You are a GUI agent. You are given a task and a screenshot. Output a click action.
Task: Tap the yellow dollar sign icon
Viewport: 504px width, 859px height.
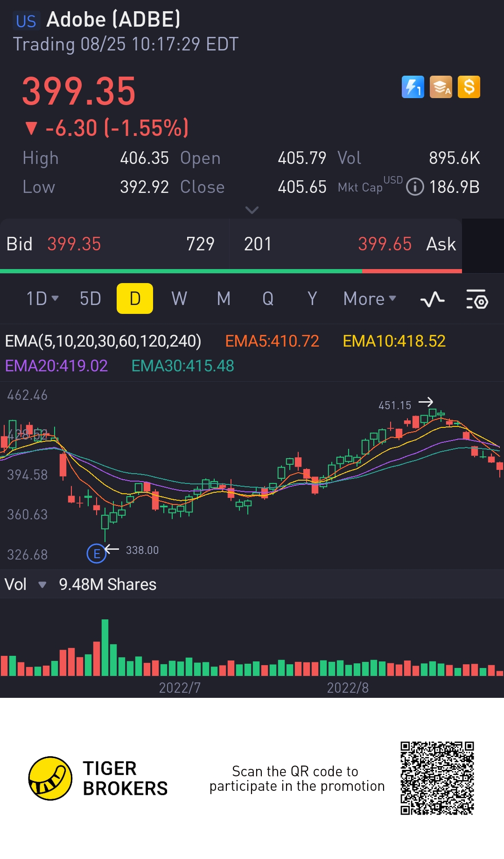(x=469, y=87)
